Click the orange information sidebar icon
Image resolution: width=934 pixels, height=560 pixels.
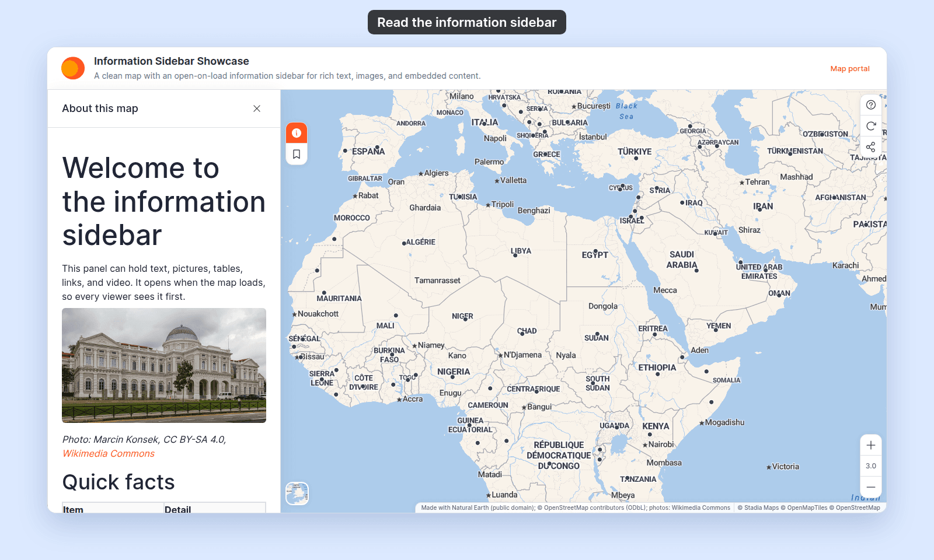coord(297,133)
